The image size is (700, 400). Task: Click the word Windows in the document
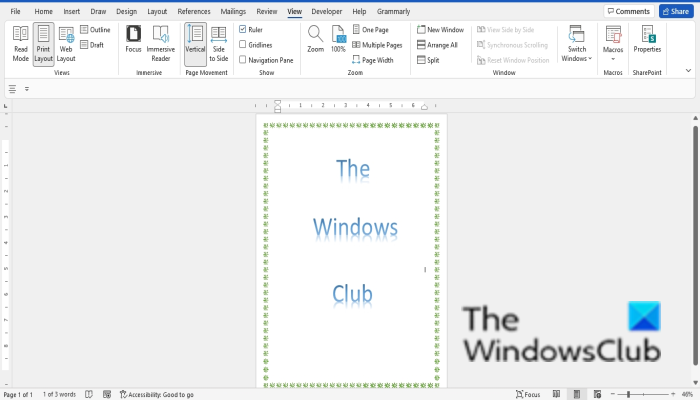[x=355, y=228]
